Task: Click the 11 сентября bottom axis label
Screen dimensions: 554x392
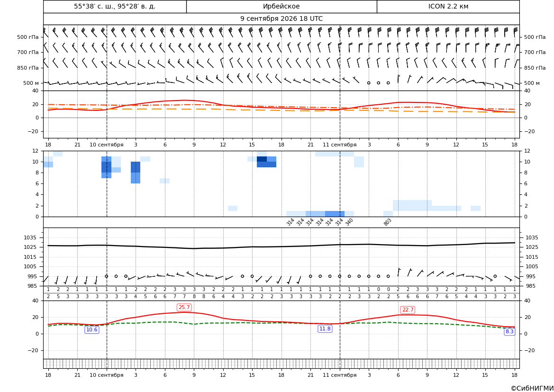Action: [339, 375]
